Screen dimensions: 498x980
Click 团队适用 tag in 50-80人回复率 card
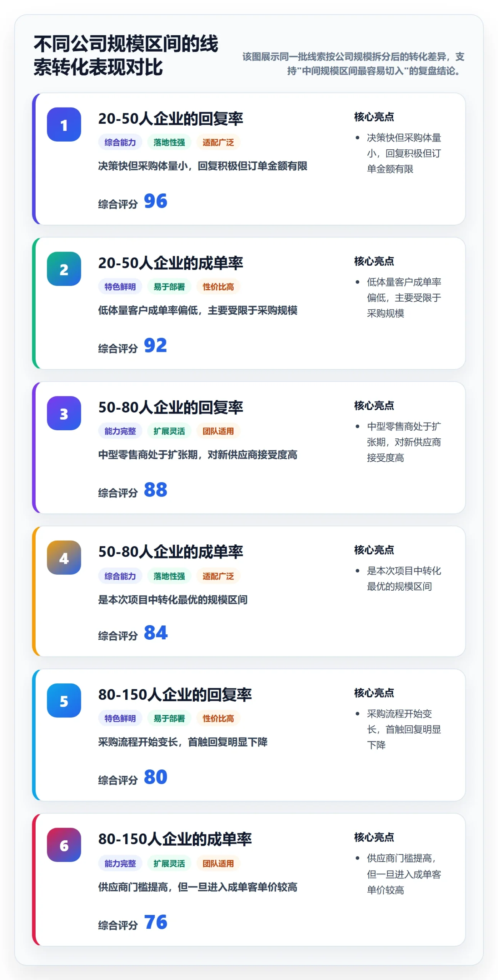click(x=218, y=431)
